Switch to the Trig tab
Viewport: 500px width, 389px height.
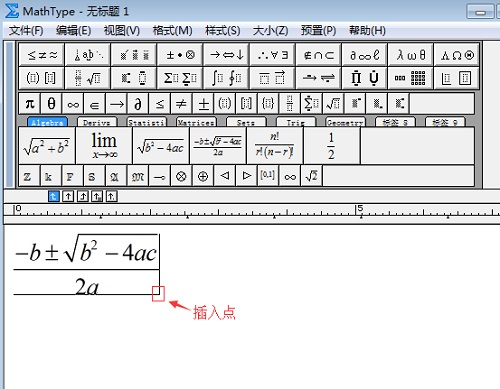(x=296, y=122)
